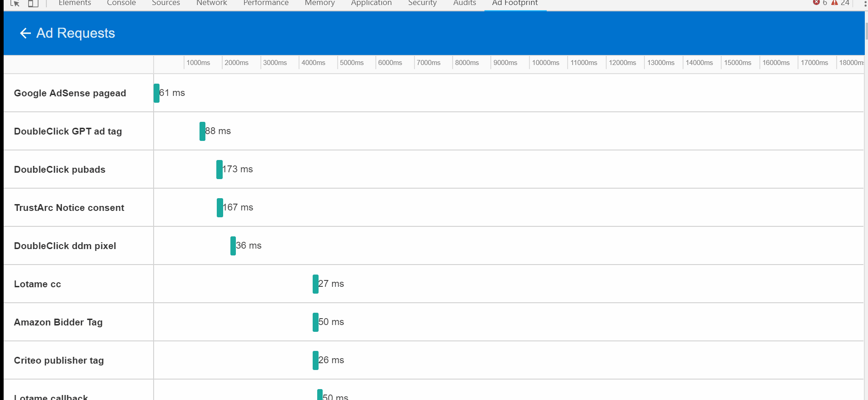Click the 61 ms duration text
The image size is (868, 400).
point(172,93)
